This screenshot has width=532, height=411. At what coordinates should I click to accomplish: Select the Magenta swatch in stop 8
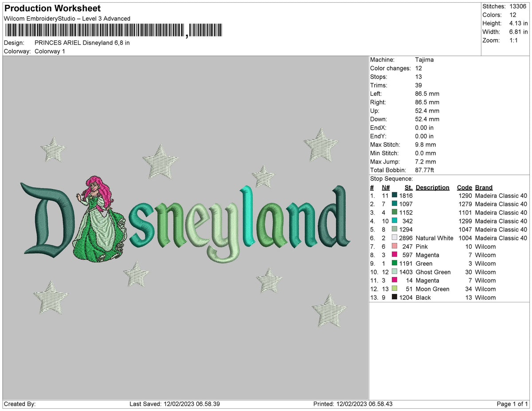click(x=395, y=254)
